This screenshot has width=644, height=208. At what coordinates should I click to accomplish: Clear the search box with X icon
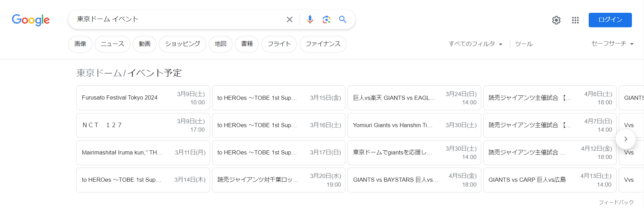click(290, 20)
